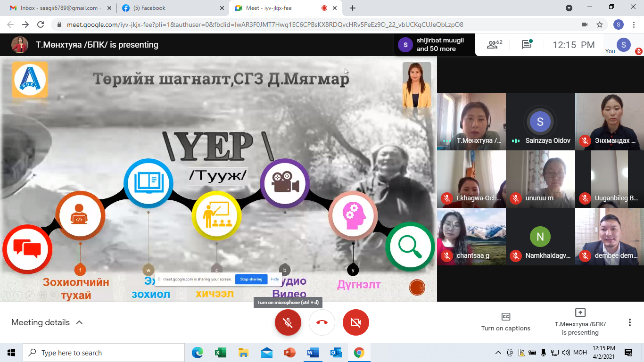Click the address bar URL
The image size is (644, 362).
tap(265, 25)
